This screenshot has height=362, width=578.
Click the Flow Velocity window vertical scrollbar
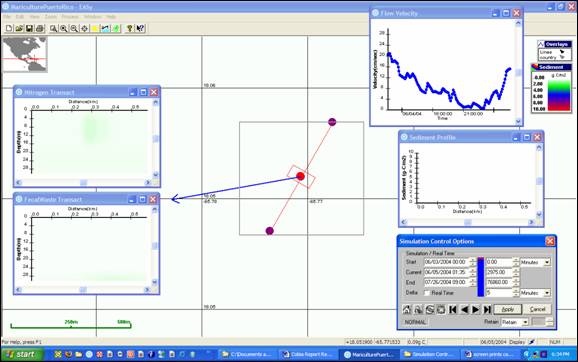[518, 72]
